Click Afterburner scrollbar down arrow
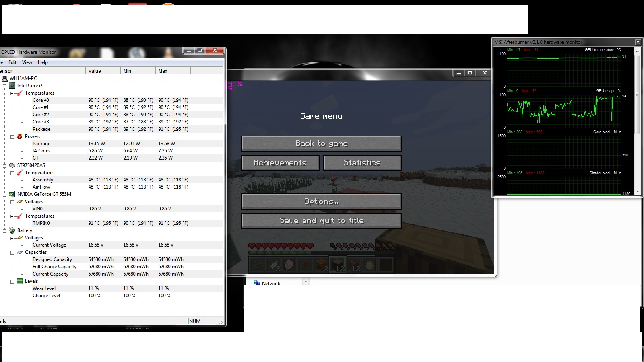The image size is (644, 362). click(638, 192)
